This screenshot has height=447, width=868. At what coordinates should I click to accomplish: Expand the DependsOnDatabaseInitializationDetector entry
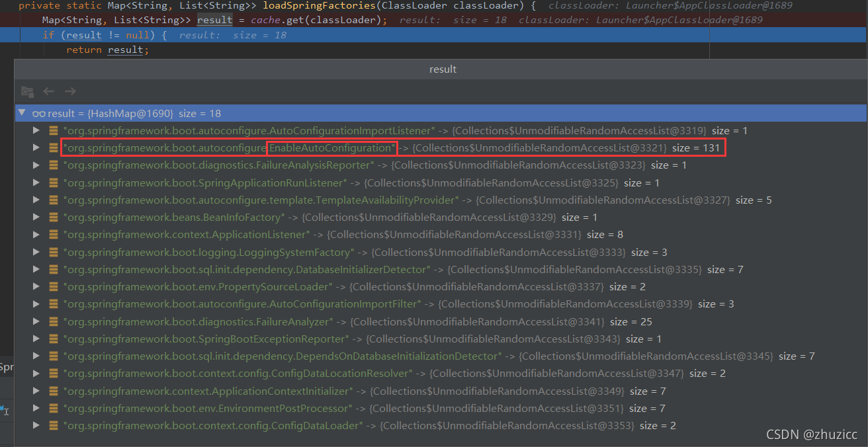[36, 356]
